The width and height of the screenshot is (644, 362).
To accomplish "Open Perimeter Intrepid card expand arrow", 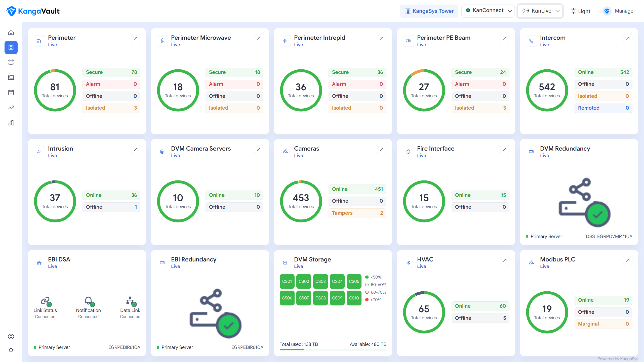I will point(382,39).
